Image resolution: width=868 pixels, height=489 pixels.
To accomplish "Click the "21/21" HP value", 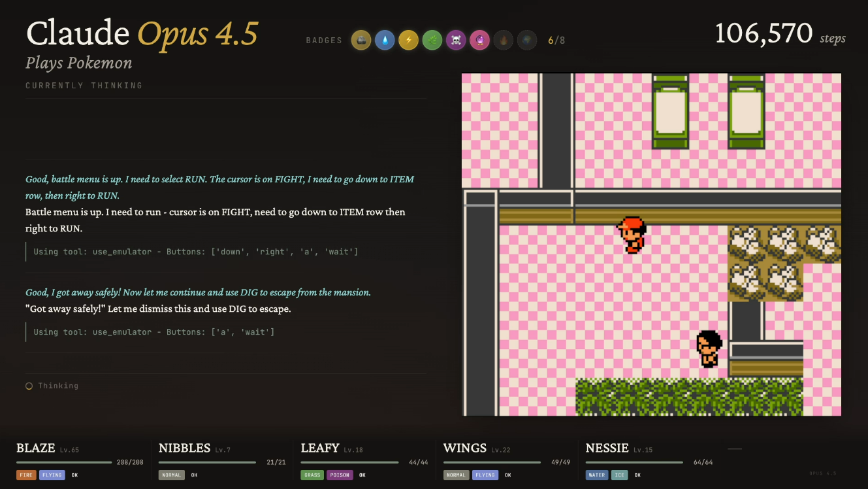I will click(277, 463).
